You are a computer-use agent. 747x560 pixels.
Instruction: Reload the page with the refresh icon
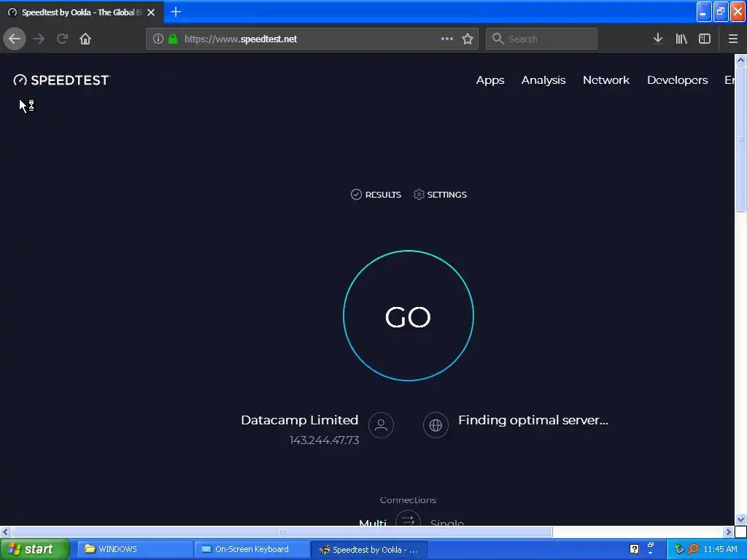62,39
